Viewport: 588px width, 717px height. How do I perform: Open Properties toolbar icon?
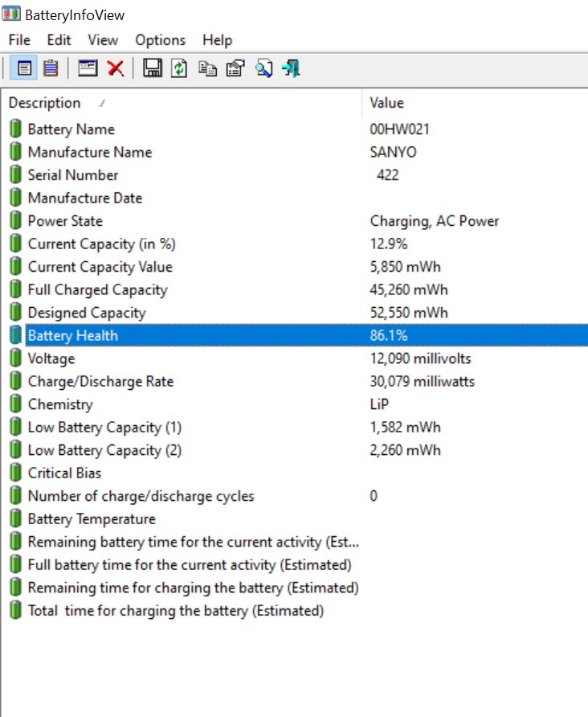235,68
